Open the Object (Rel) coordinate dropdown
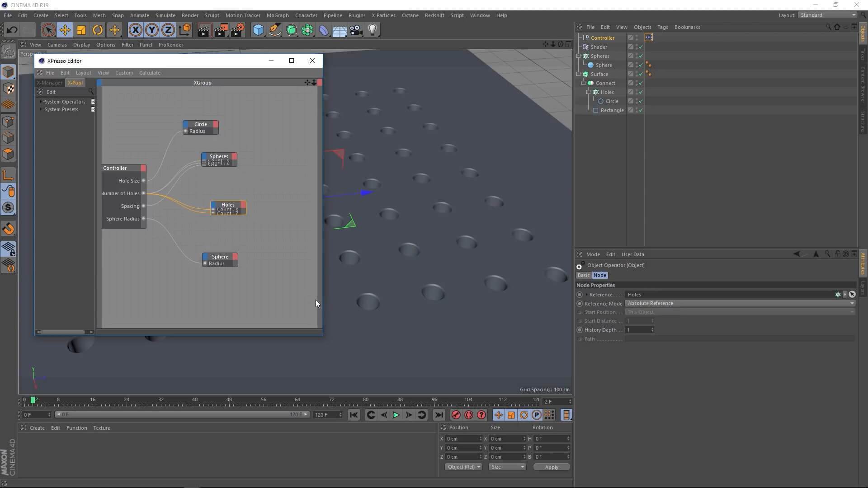 (x=463, y=467)
